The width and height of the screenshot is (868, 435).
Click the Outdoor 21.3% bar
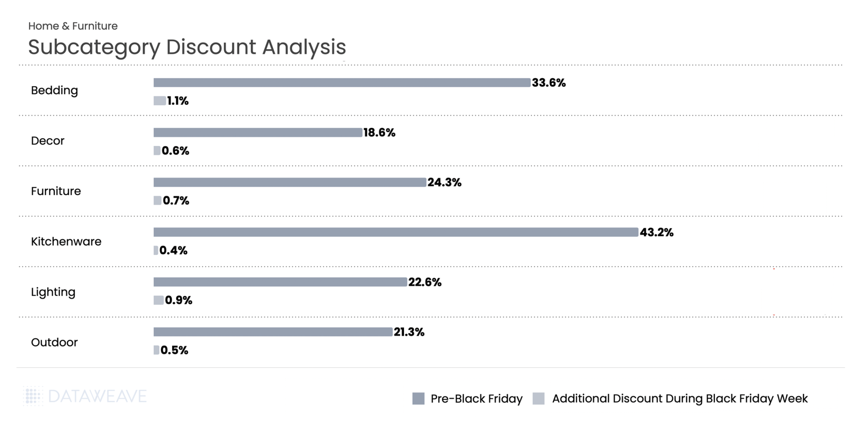click(x=273, y=332)
